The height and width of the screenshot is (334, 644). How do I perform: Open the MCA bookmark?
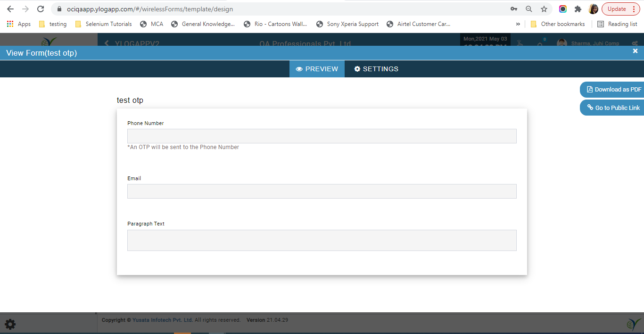click(x=152, y=24)
